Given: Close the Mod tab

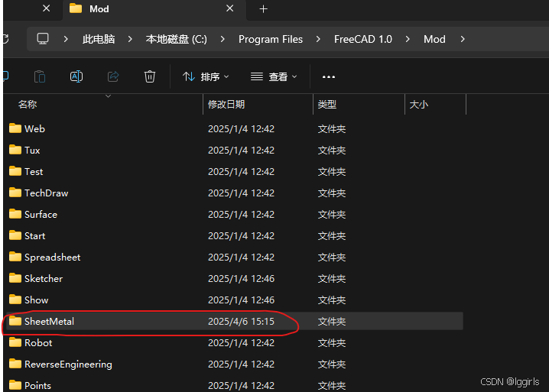Looking at the screenshot, I should coord(229,8).
